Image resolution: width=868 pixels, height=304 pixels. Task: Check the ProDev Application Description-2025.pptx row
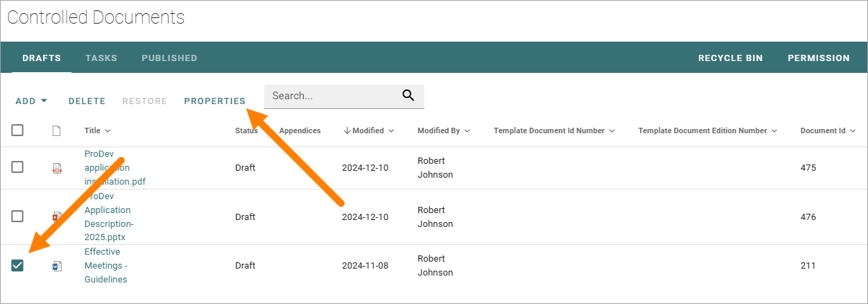[17, 217]
